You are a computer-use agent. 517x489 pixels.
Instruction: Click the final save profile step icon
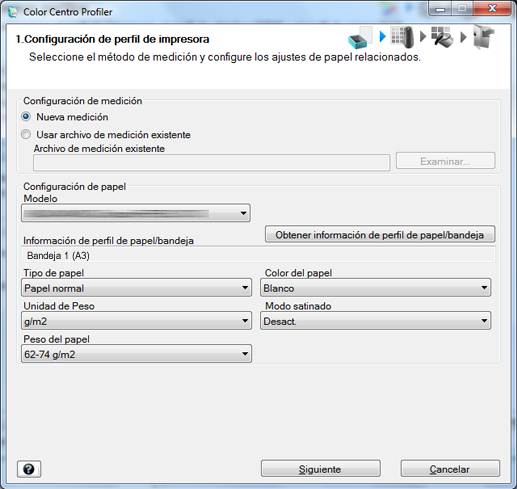(483, 37)
